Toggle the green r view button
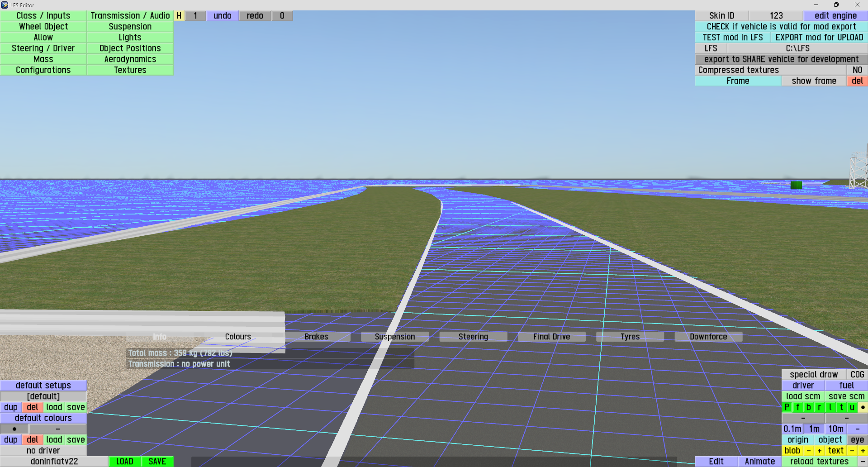This screenshot has width=868, height=467. [x=820, y=407]
